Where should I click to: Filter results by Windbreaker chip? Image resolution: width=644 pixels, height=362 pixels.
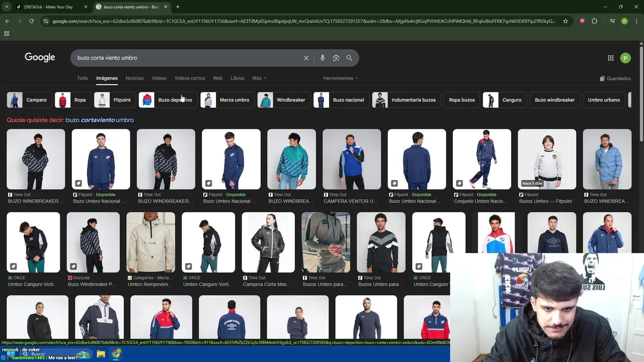[283, 100]
